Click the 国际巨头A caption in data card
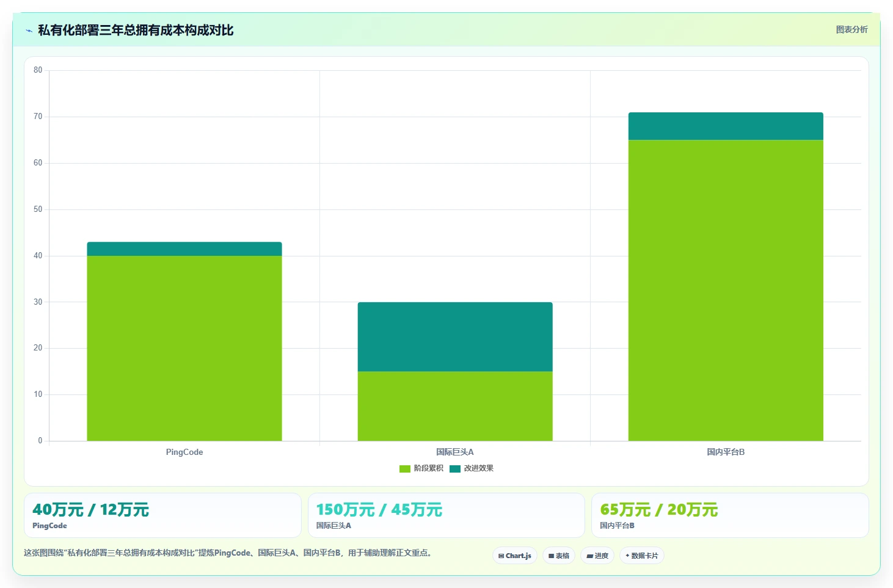 pyautogui.click(x=334, y=526)
